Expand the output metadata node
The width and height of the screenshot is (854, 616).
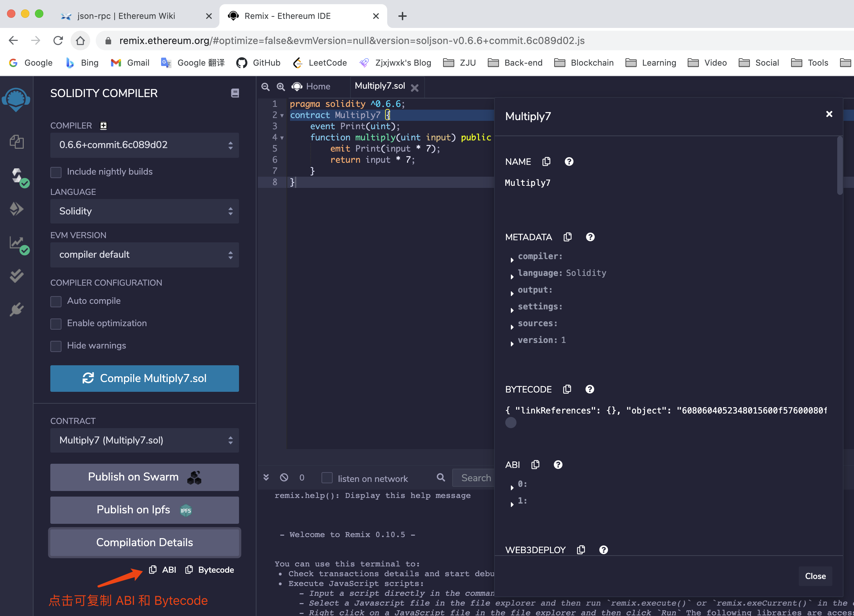pyautogui.click(x=512, y=293)
